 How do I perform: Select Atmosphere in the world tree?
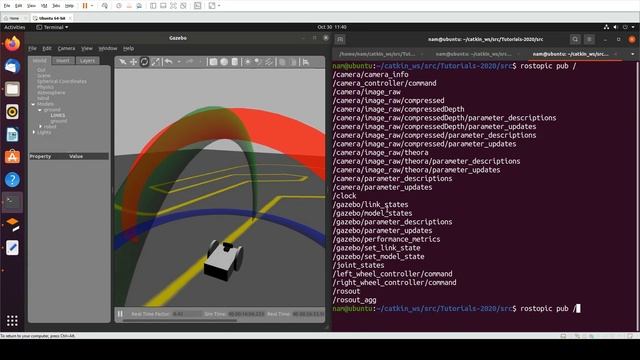(x=51, y=93)
